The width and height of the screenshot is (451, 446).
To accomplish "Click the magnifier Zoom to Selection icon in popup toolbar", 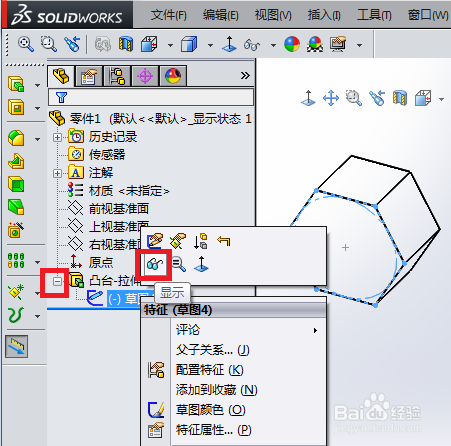I will [179, 264].
